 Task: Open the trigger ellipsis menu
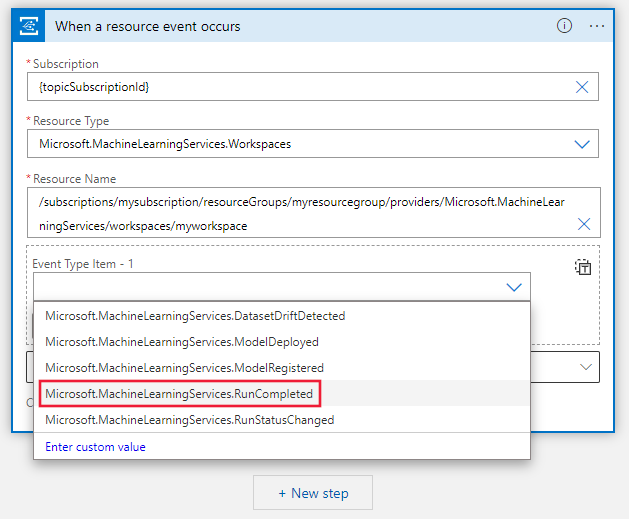(x=597, y=26)
